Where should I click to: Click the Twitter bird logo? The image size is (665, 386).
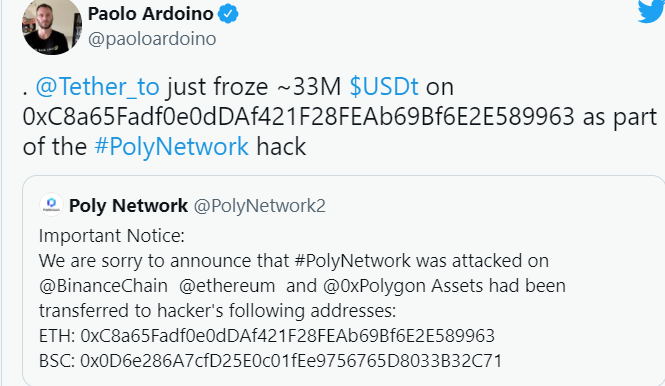pyautogui.click(x=651, y=10)
